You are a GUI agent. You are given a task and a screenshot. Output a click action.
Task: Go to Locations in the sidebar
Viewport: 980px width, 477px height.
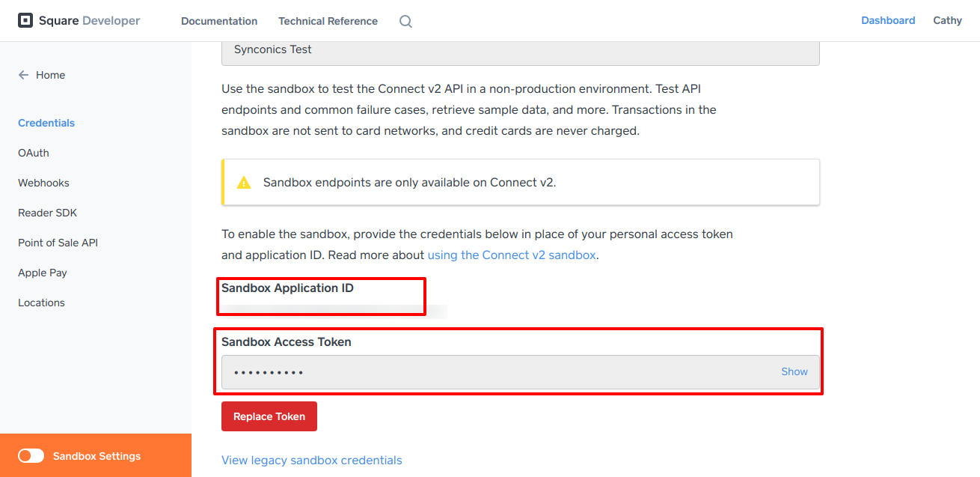tap(41, 303)
